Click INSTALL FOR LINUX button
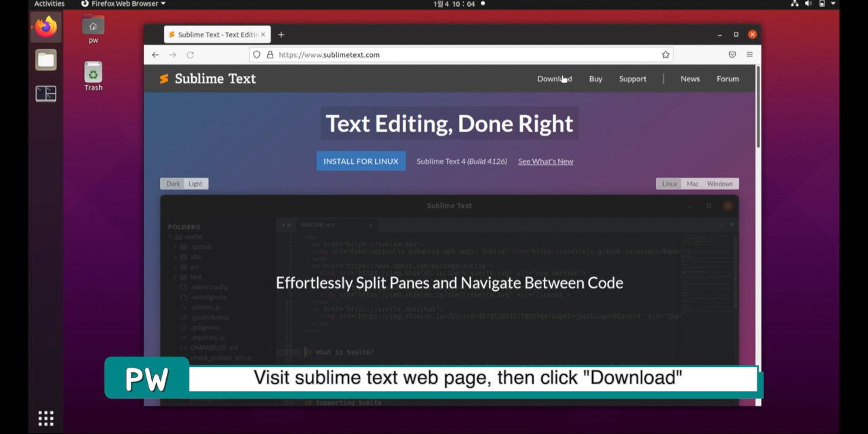The height and width of the screenshot is (434, 868). coord(361,161)
